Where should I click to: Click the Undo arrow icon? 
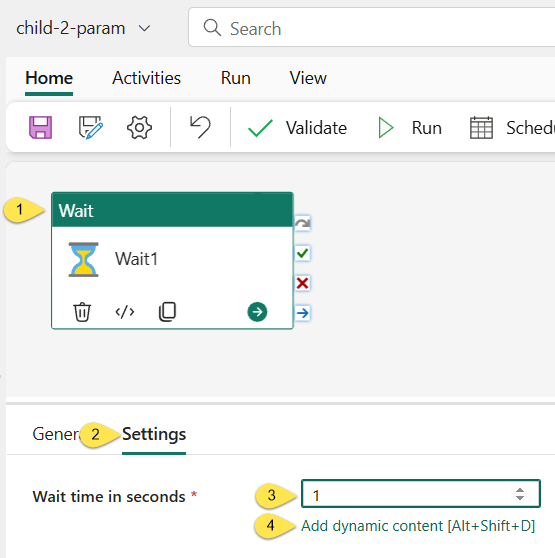(200, 127)
